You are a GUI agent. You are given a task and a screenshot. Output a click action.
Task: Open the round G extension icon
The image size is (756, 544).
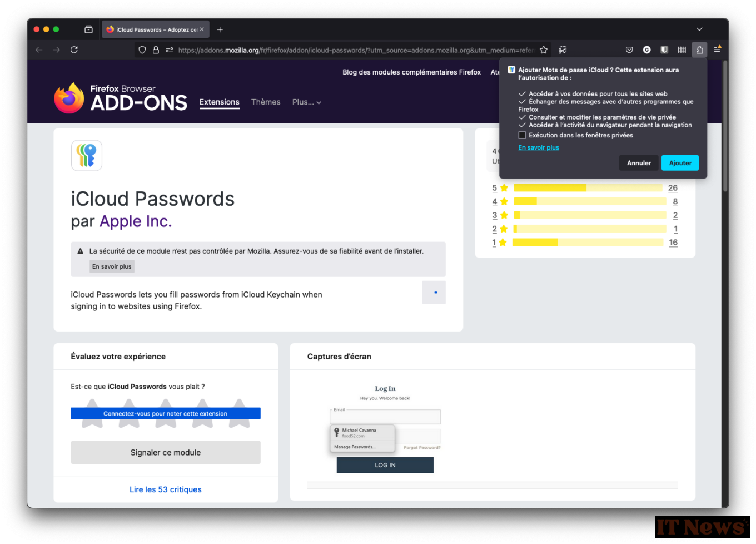[647, 50]
